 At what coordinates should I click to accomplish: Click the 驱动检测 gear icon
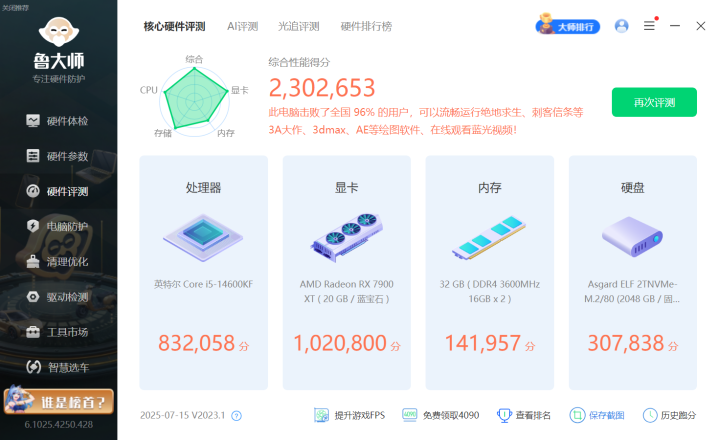click(33, 297)
